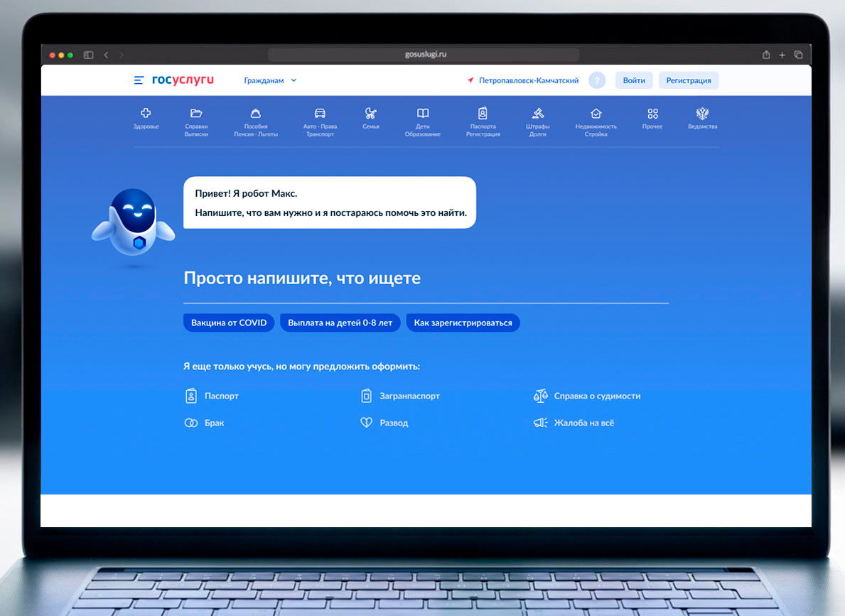
Task: Open the Дети Образование book icon
Action: click(423, 113)
